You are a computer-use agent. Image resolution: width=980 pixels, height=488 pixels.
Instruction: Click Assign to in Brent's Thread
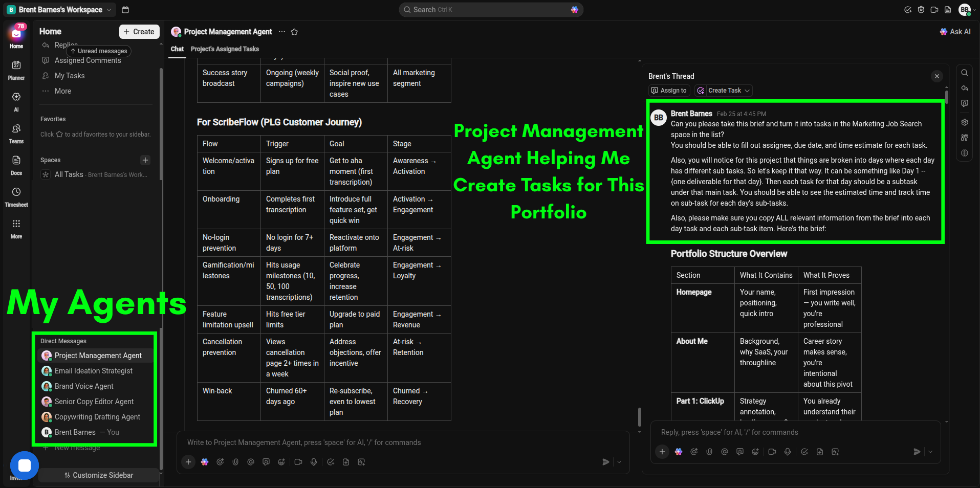669,91
